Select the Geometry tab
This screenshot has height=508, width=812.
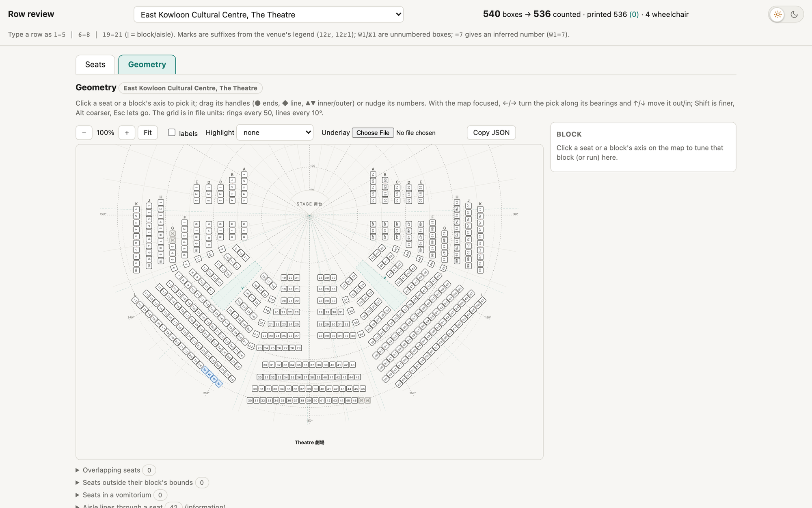tap(147, 65)
